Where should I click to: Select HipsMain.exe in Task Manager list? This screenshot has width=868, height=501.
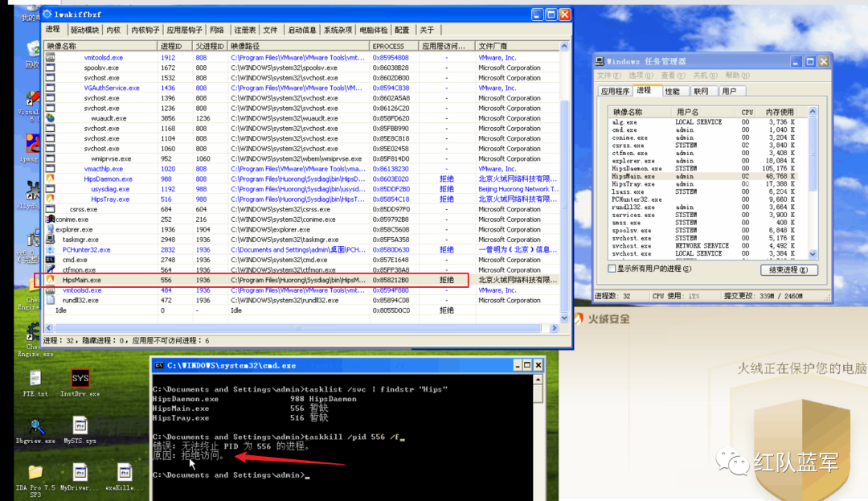(707, 176)
